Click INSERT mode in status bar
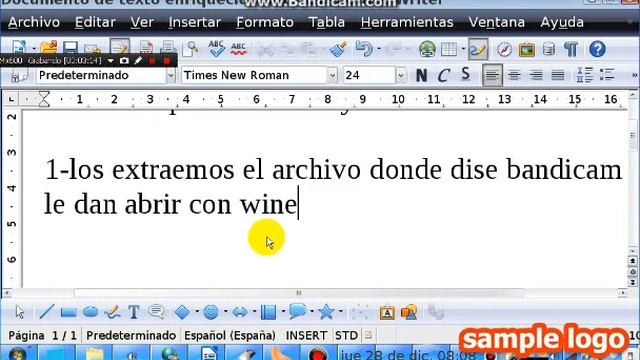The image size is (640, 360). 306,336
